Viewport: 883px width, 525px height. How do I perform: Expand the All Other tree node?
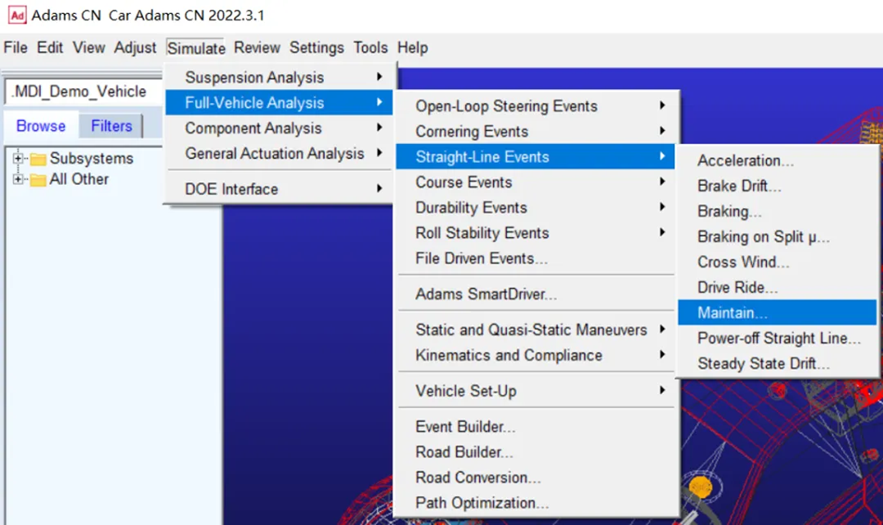click(17, 179)
